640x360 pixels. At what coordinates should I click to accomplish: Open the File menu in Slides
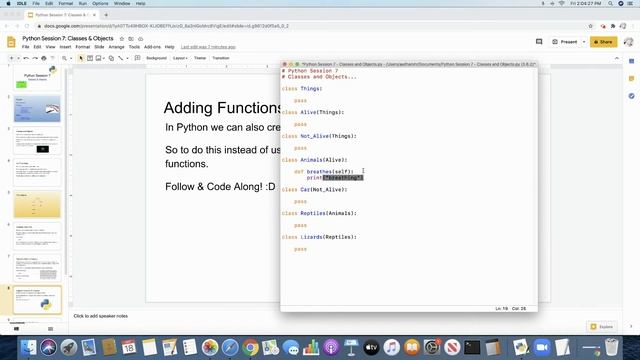(25, 47)
